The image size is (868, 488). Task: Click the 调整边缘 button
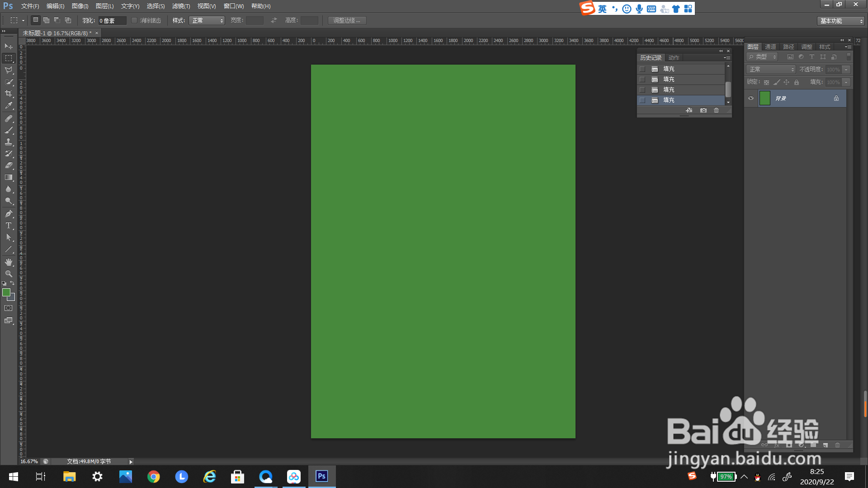347,21
